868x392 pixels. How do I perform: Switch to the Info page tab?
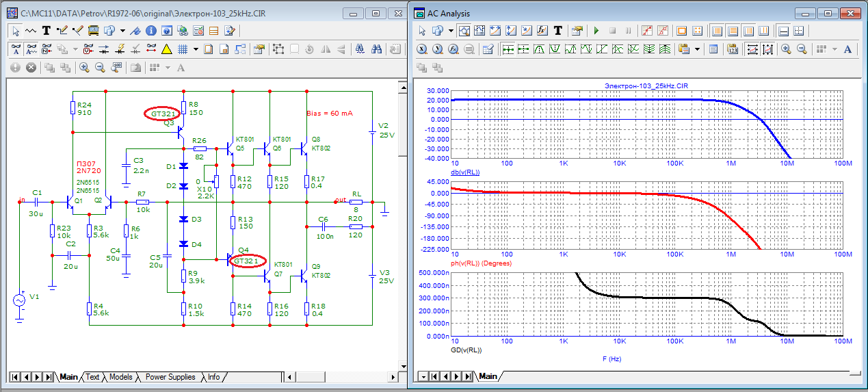click(214, 377)
